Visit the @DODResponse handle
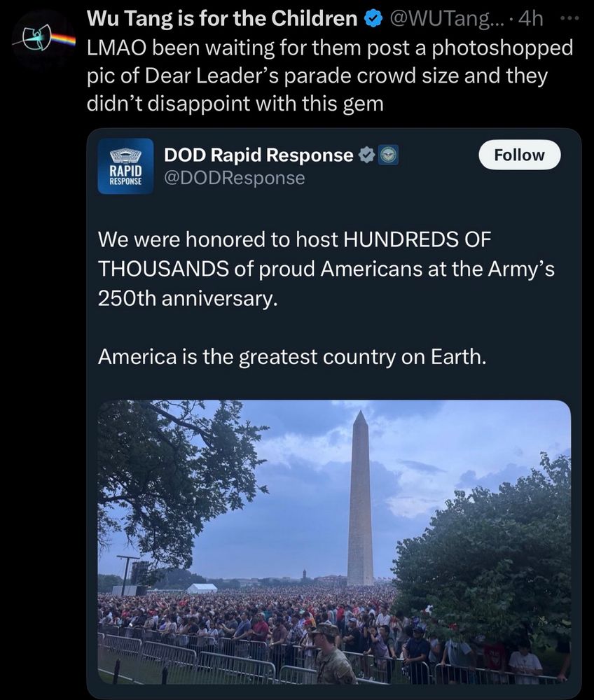Screen dimensions: 594x700 pyautogui.click(x=235, y=178)
